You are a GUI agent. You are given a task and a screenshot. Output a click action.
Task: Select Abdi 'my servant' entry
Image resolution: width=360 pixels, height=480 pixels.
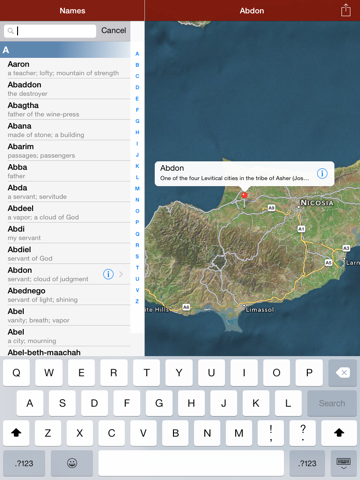(x=65, y=233)
